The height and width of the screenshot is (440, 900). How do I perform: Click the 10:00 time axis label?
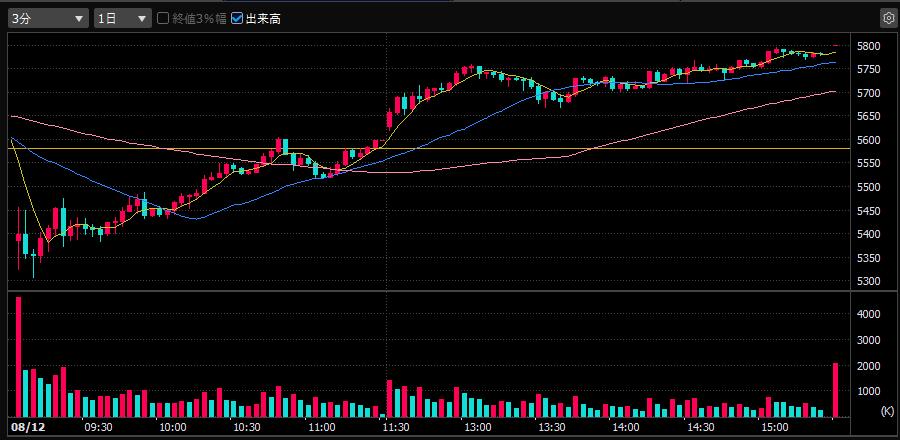172,427
